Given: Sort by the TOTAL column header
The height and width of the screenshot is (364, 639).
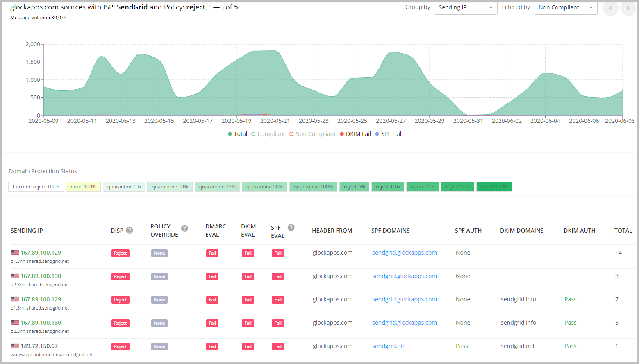Looking at the screenshot, I should coord(623,231).
